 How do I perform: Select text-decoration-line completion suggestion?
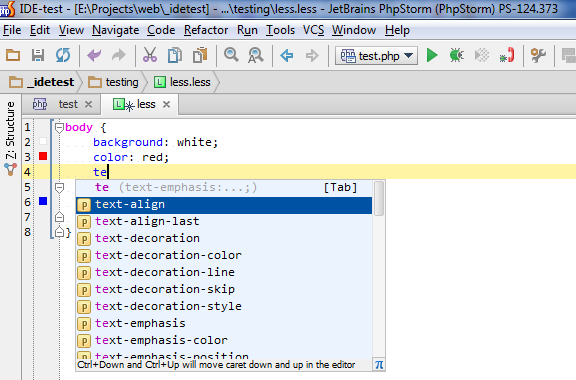[224, 272]
